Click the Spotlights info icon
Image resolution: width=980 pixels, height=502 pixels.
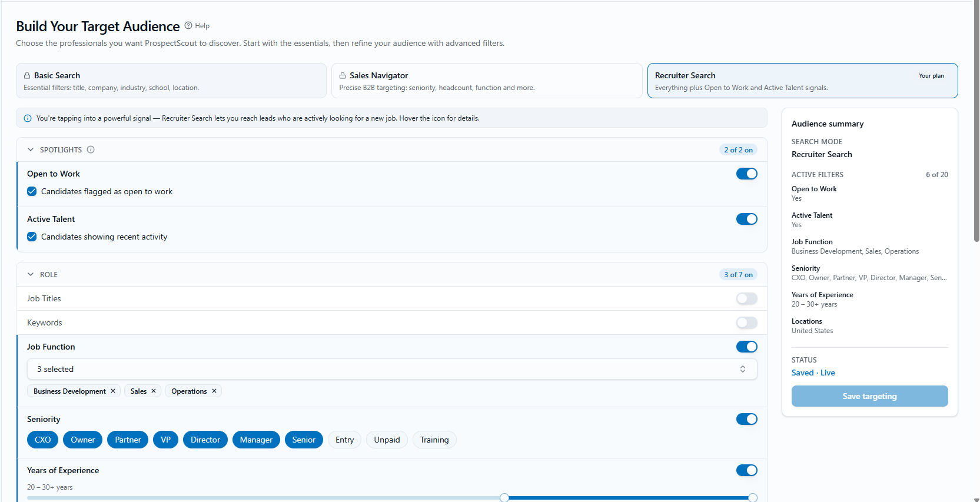coord(91,149)
